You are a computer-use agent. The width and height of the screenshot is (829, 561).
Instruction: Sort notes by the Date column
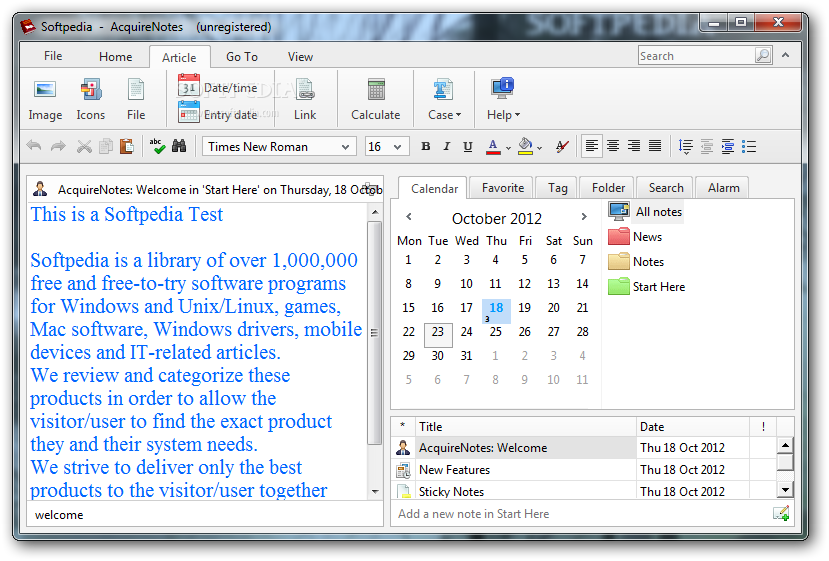click(x=693, y=426)
